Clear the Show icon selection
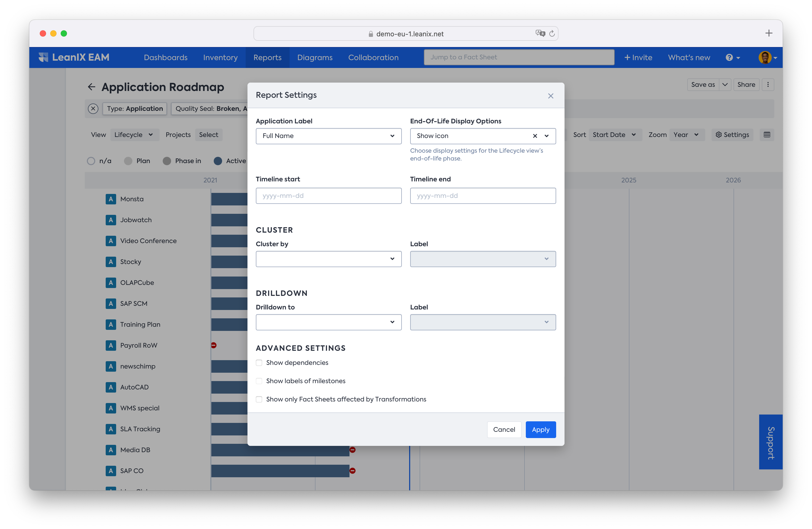 (x=535, y=136)
